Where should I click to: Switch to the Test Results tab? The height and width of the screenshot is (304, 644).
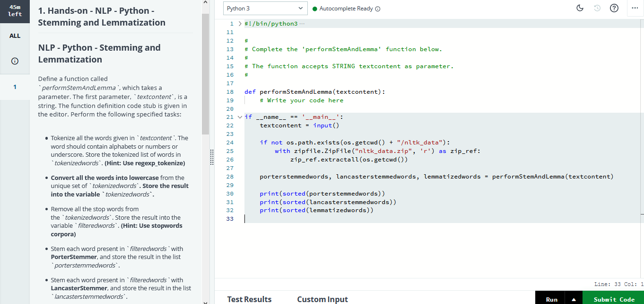[x=249, y=299]
